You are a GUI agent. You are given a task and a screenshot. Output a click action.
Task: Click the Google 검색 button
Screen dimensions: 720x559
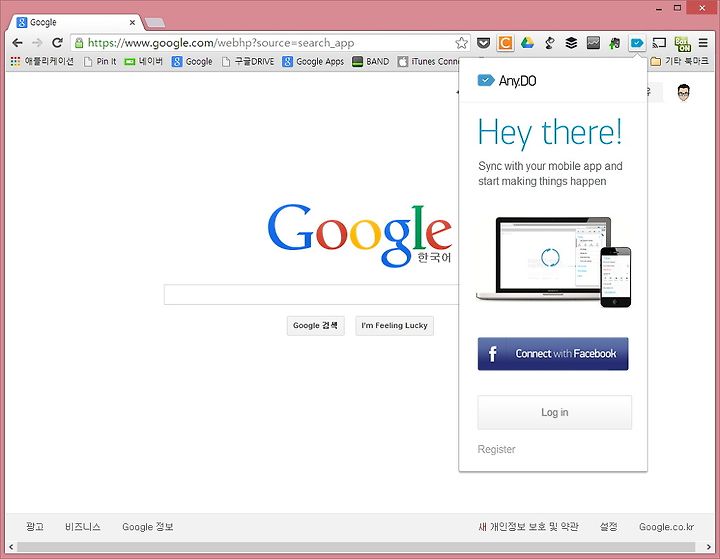315,326
